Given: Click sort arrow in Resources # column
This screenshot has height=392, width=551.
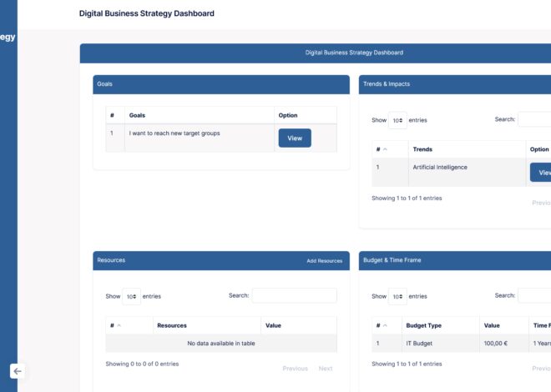Looking at the screenshot, I should tap(119, 325).
